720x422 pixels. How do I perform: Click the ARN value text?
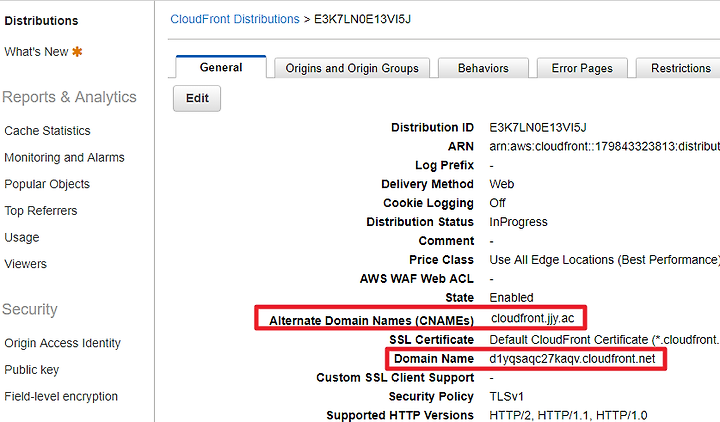pyautogui.click(x=604, y=146)
